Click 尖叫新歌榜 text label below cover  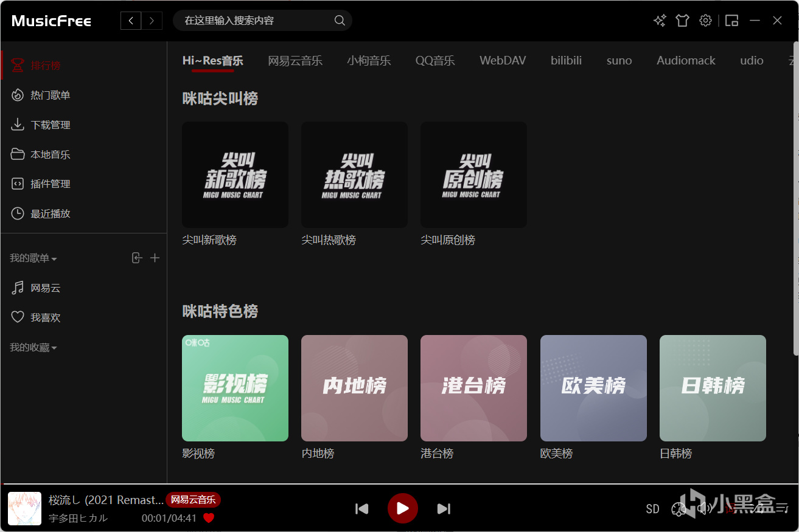coord(209,240)
